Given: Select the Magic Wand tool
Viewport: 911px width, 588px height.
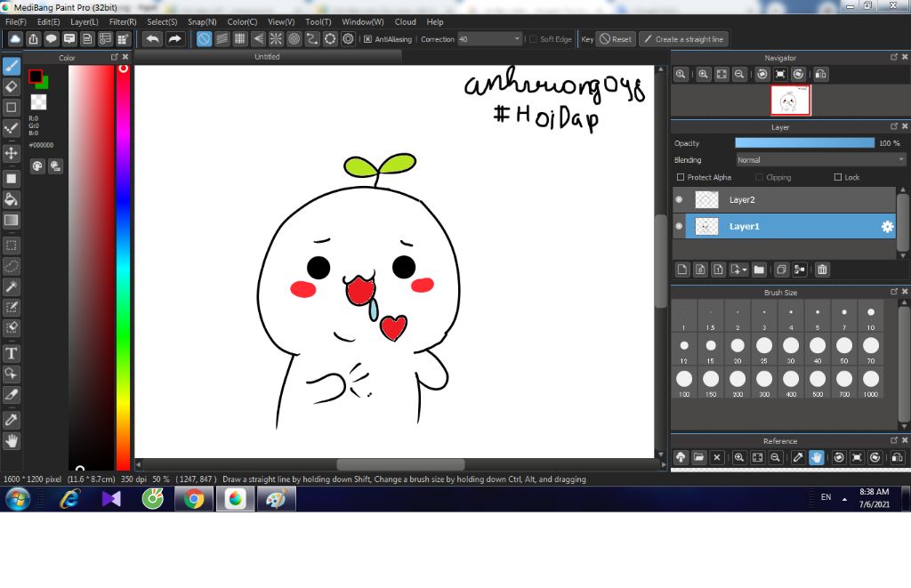Looking at the screenshot, I should tap(11, 286).
